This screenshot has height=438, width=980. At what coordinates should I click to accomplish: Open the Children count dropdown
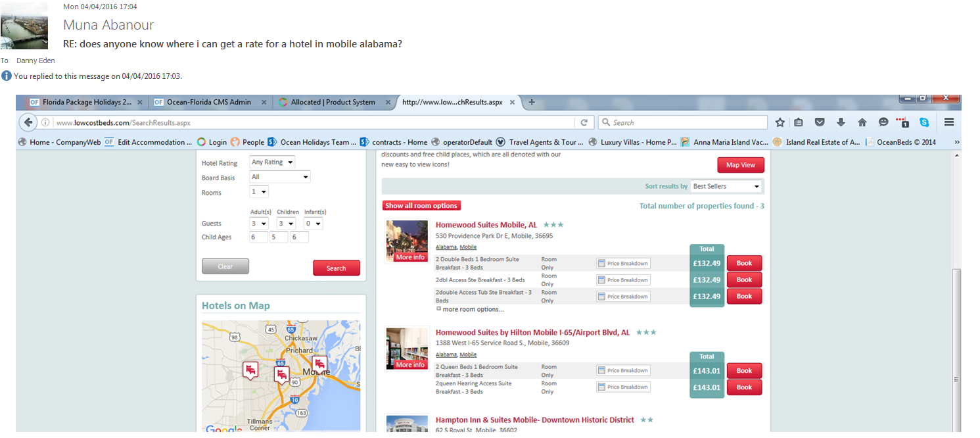[x=286, y=224]
